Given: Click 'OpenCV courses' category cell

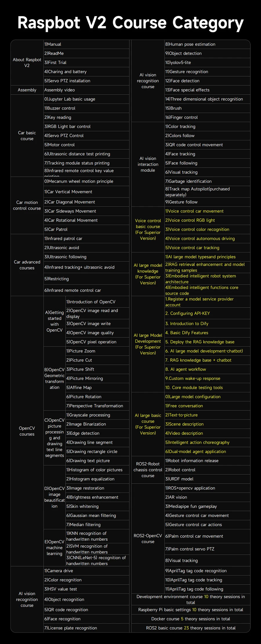Looking at the screenshot, I should point(27,431).
